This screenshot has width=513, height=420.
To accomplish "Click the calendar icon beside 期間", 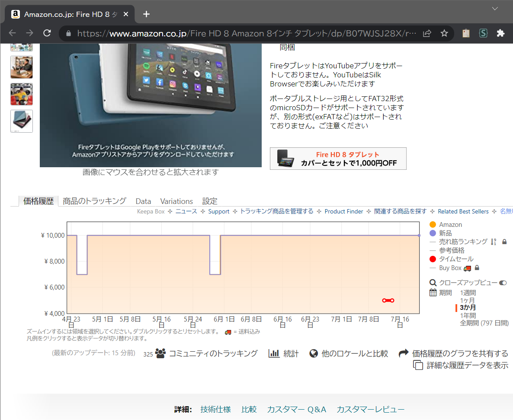I will pos(433,292).
